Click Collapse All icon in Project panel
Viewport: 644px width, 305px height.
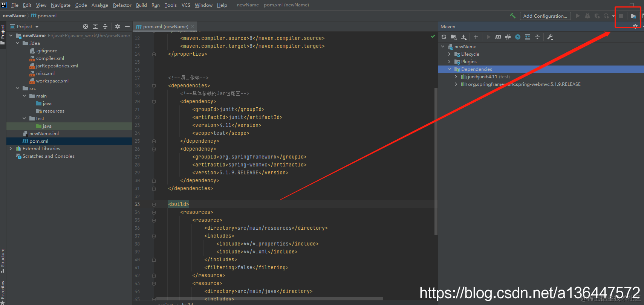pos(105,26)
